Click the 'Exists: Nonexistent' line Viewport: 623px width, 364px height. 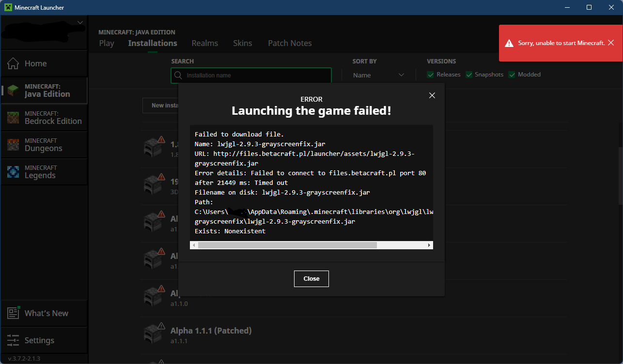click(x=230, y=231)
